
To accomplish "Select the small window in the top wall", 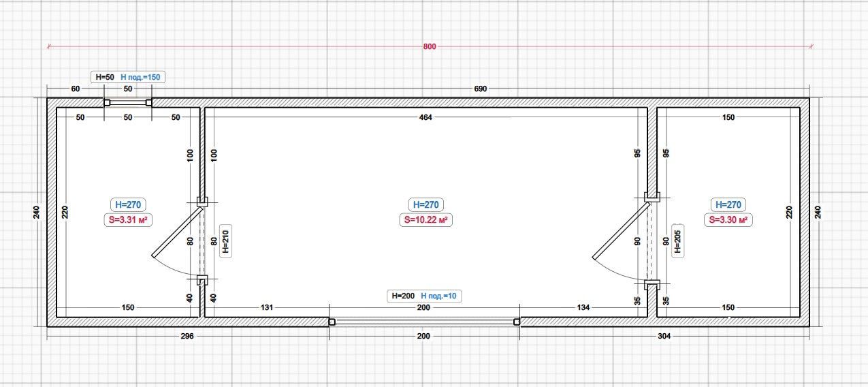I will 127,103.
